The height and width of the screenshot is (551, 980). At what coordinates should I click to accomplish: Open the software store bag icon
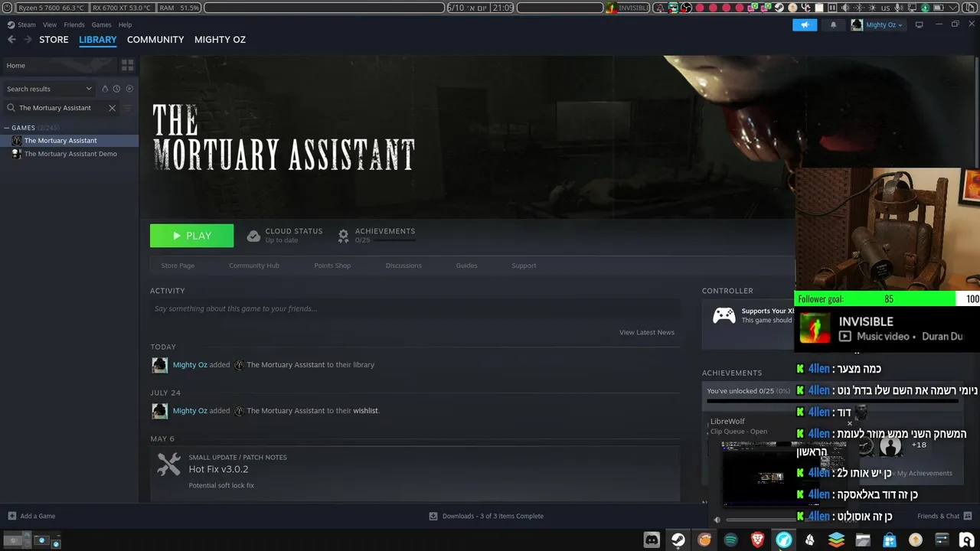(x=889, y=540)
